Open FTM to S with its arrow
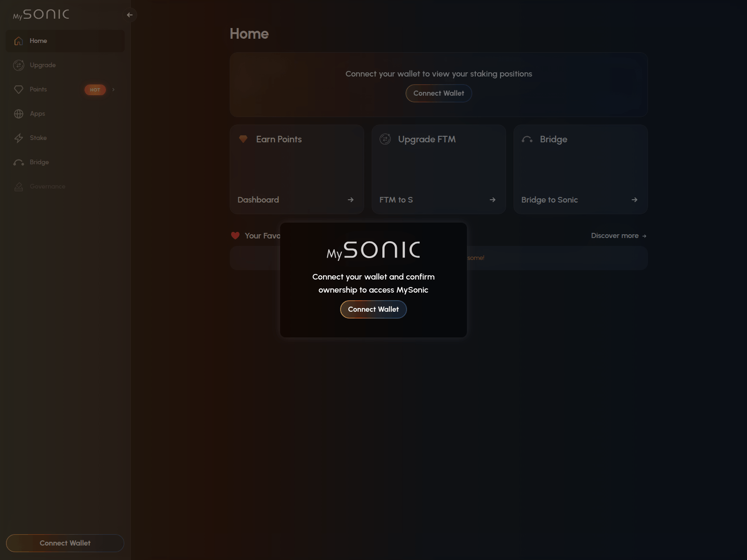 (x=493, y=199)
